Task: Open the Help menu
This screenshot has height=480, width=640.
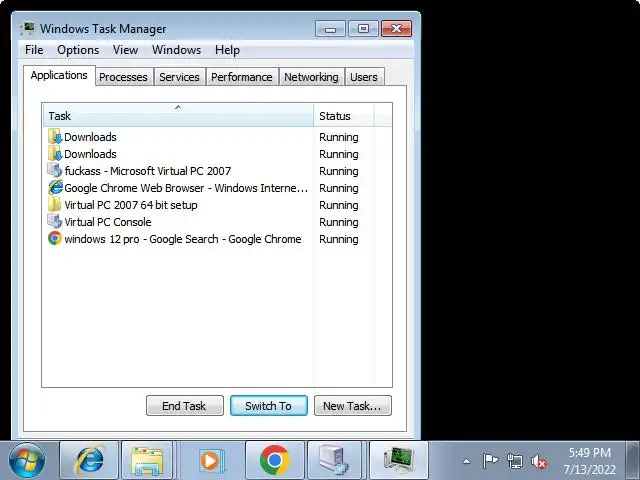Action: point(227,50)
